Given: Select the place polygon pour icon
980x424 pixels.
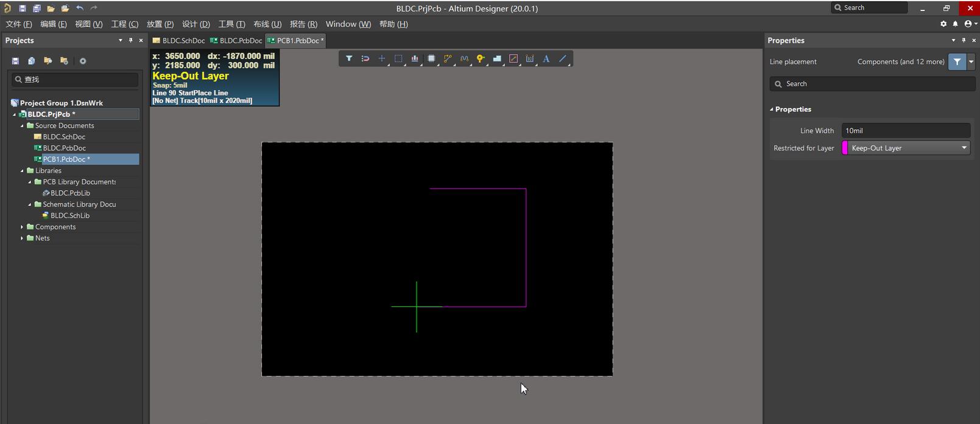Looking at the screenshot, I should tap(497, 58).
